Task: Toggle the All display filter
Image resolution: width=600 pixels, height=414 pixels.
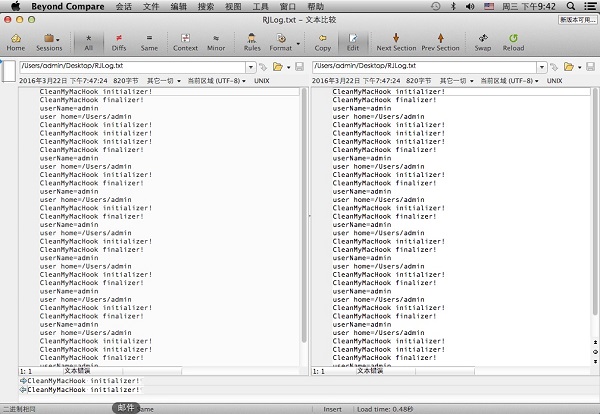Action: tap(89, 41)
